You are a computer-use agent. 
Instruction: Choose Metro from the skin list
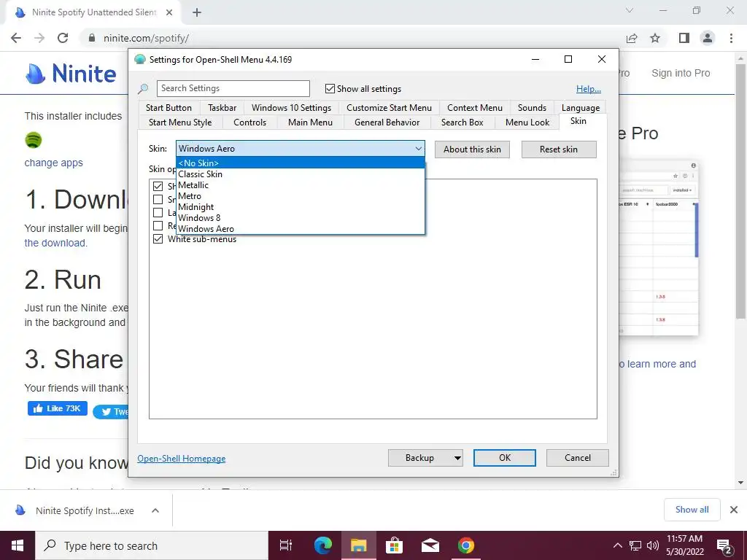(300, 196)
